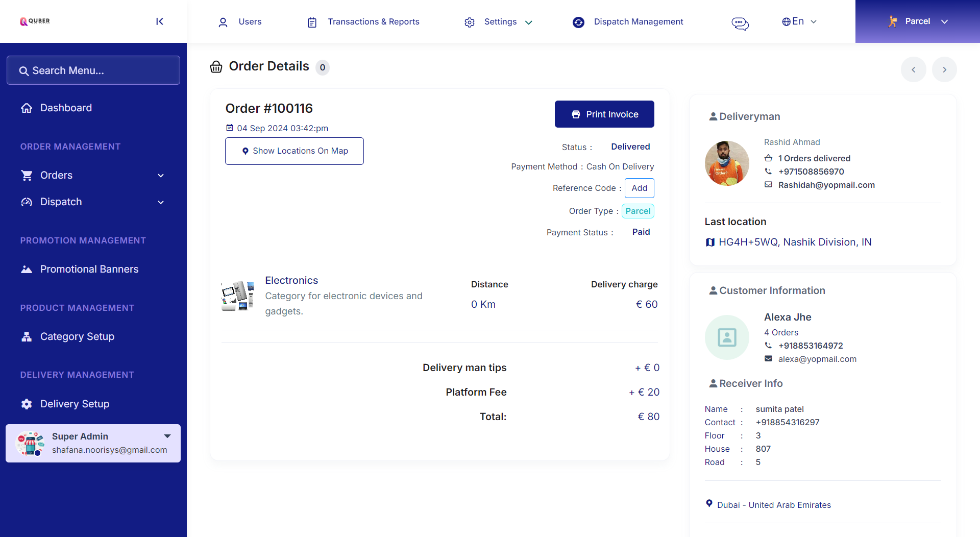Open the chat messages icon in the header
The width and height of the screenshot is (980, 537).
(x=740, y=23)
